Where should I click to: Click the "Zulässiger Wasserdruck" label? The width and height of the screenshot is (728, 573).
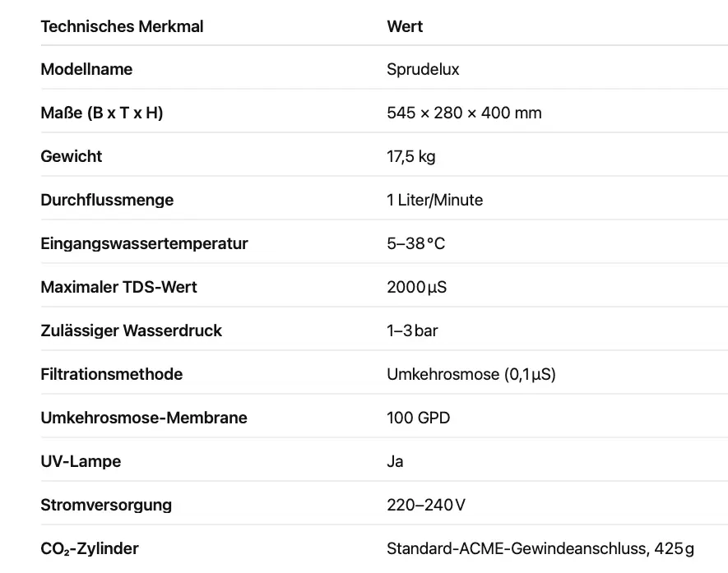pyautogui.click(x=131, y=330)
